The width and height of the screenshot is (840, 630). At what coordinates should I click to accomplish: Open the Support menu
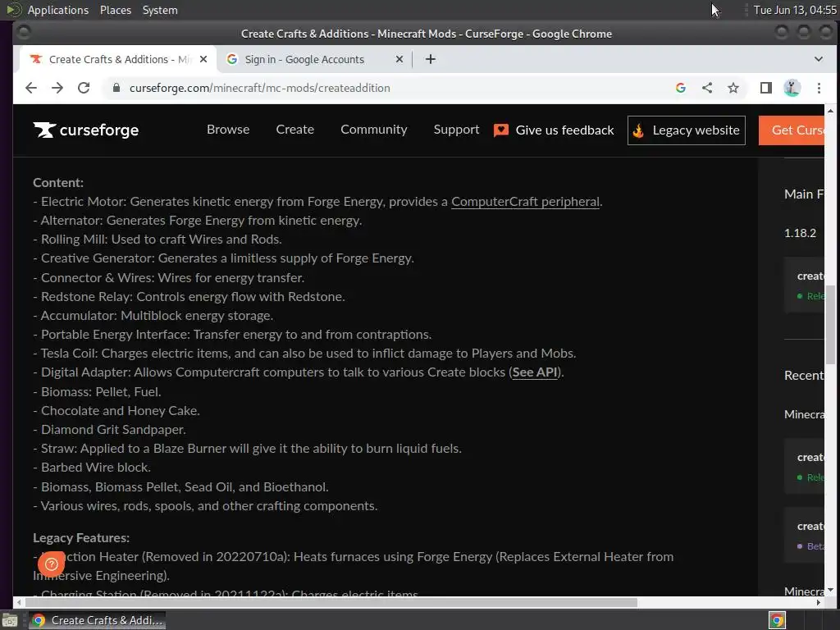click(x=456, y=130)
